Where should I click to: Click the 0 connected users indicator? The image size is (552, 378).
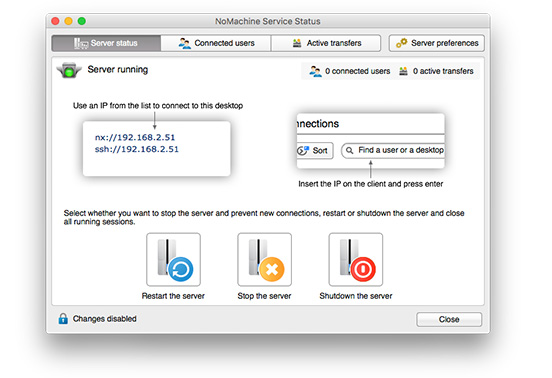350,71
